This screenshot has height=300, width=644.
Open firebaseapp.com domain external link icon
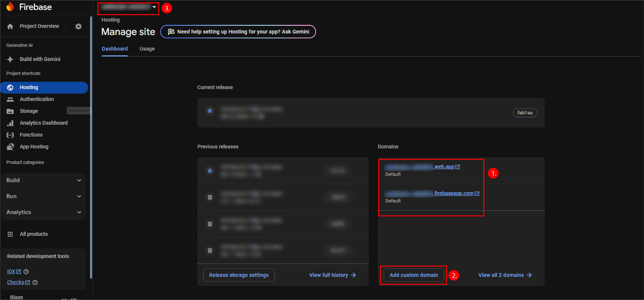tap(477, 194)
